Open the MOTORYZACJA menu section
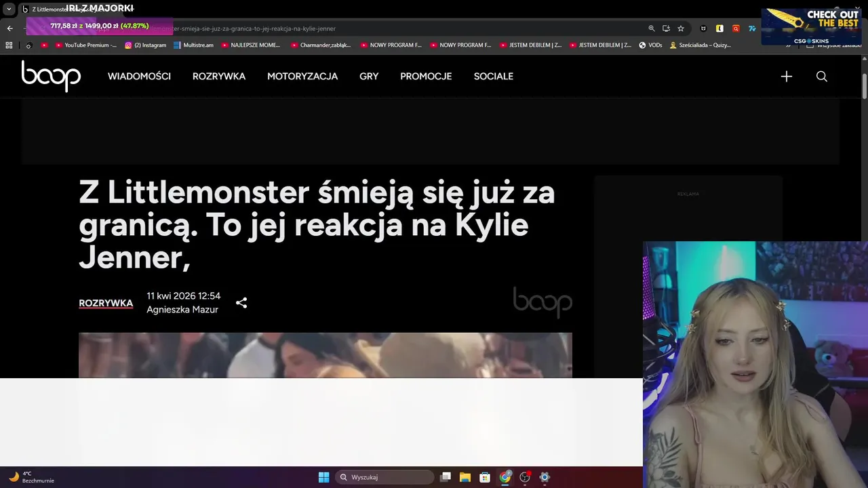The width and height of the screenshot is (868, 488). tap(302, 77)
